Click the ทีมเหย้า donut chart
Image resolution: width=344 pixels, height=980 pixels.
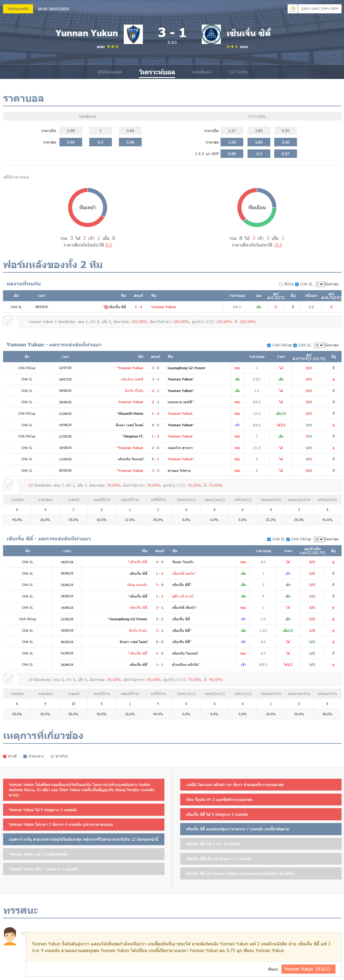(x=87, y=207)
